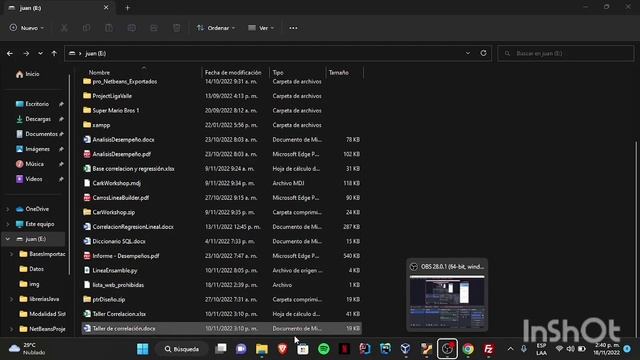Image resolution: width=640 pixels, height=360 pixels.
Task: Open VirtualBox from the taskbar
Action: [x=405, y=349]
